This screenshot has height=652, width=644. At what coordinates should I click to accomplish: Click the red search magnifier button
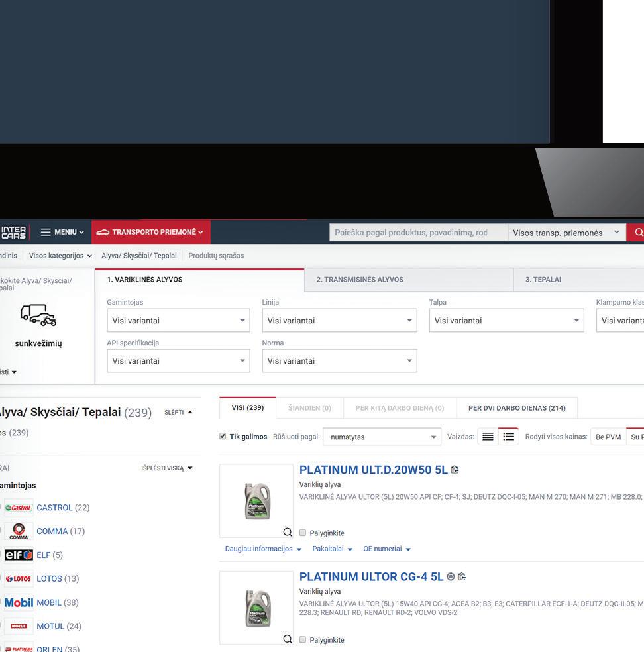(x=635, y=233)
